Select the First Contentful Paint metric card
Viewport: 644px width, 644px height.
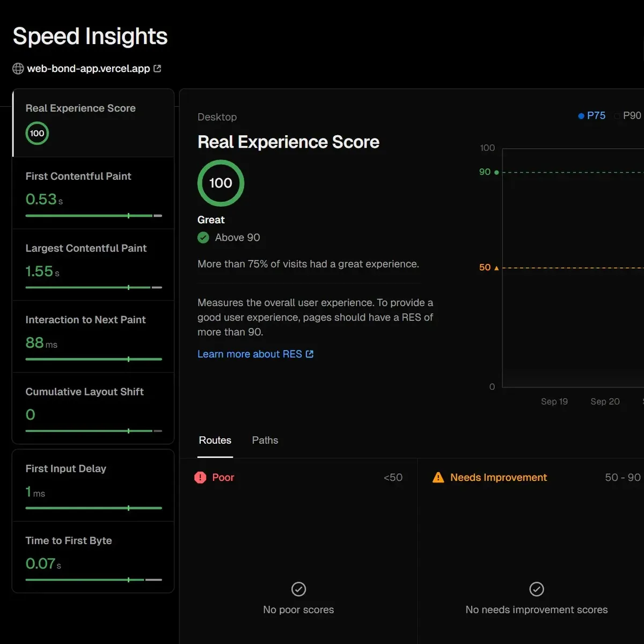click(x=93, y=193)
